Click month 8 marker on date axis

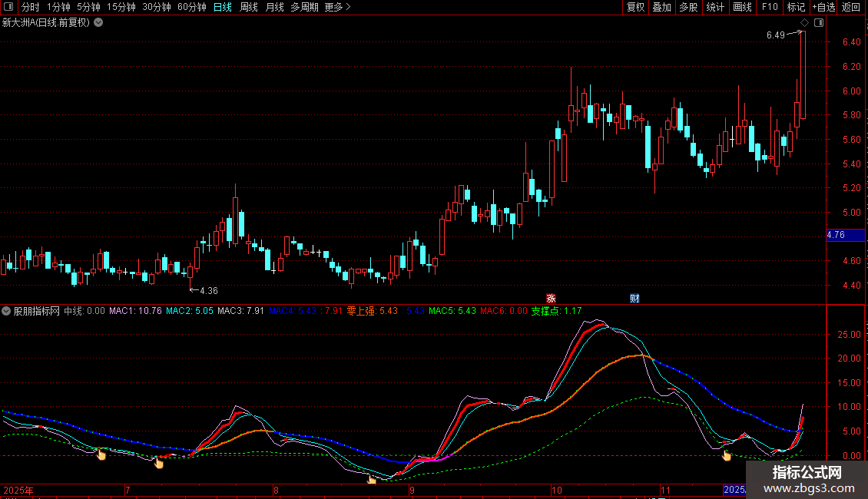click(276, 490)
